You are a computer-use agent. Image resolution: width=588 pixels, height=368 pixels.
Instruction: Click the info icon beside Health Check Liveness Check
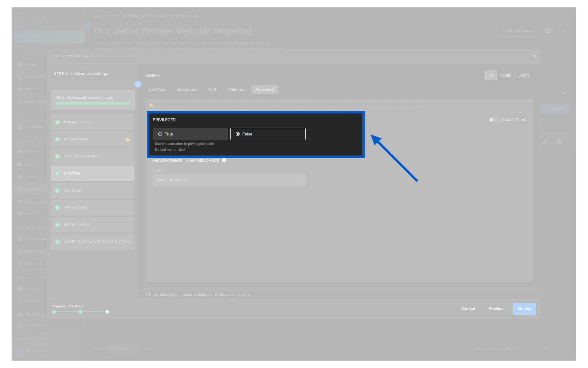click(224, 160)
